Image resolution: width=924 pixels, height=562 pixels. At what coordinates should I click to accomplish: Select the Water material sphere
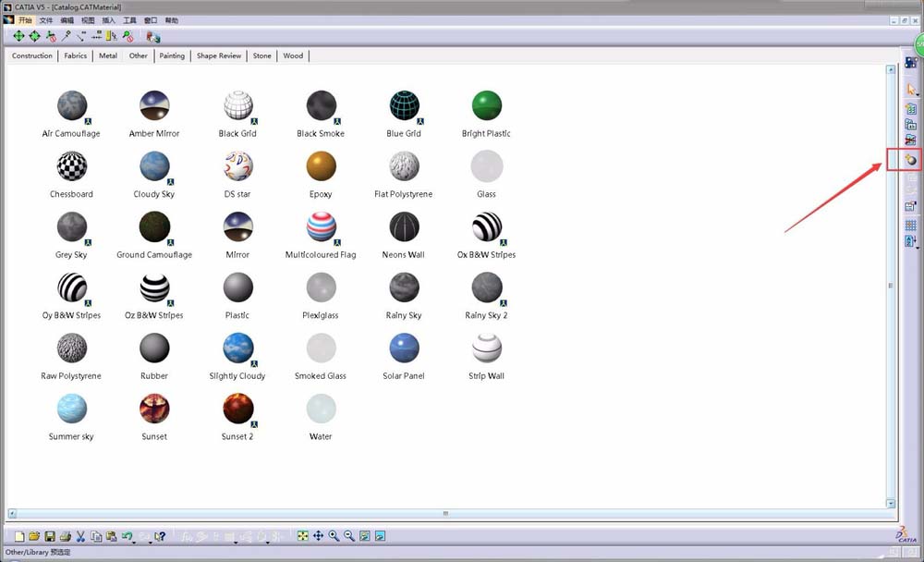click(322, 409)
